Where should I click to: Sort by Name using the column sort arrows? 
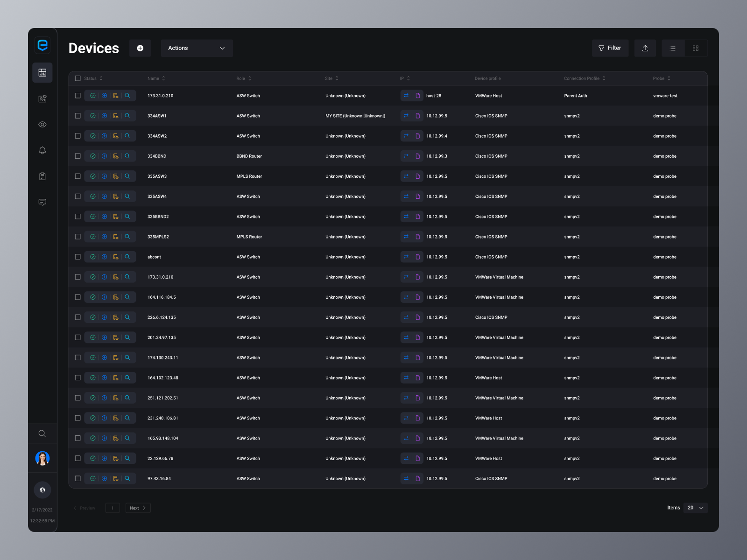click(x=163, y=78)
